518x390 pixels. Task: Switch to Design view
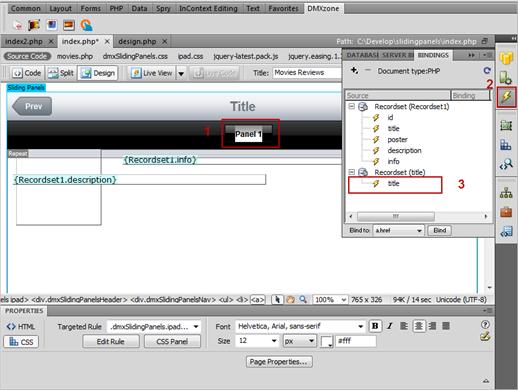[x=98, y=73]
